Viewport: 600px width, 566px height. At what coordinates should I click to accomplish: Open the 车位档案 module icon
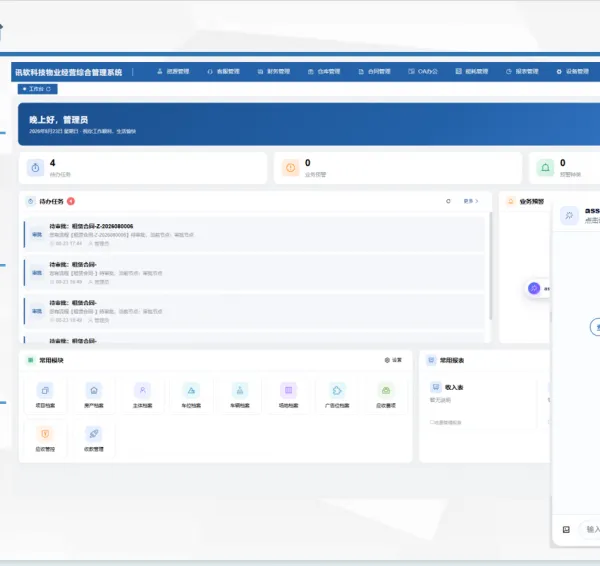[191, 391]
